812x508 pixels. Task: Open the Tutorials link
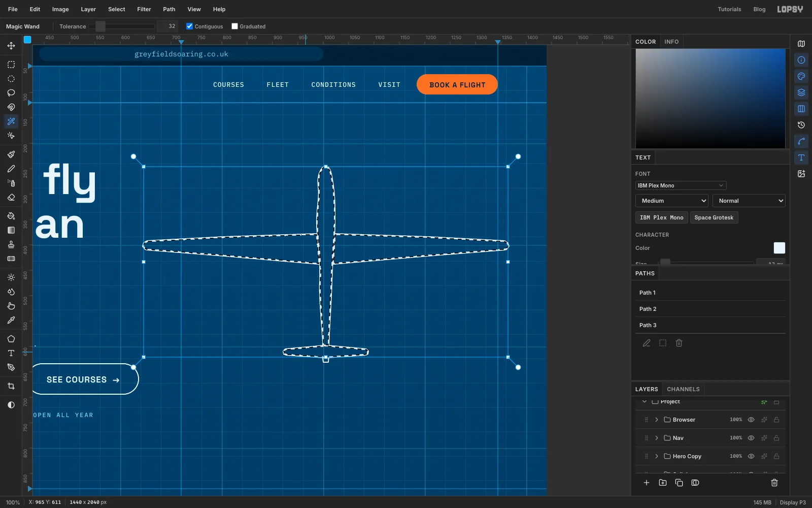729,9
